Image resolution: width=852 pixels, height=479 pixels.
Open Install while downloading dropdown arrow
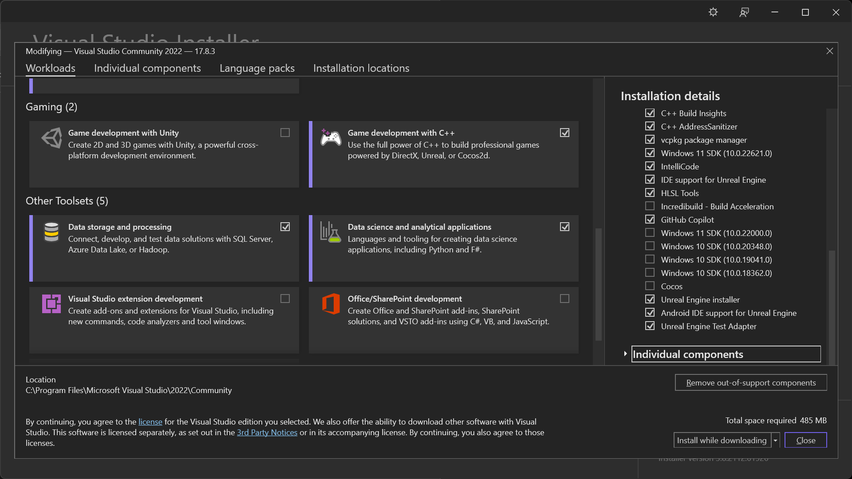[x=775, y=440]
